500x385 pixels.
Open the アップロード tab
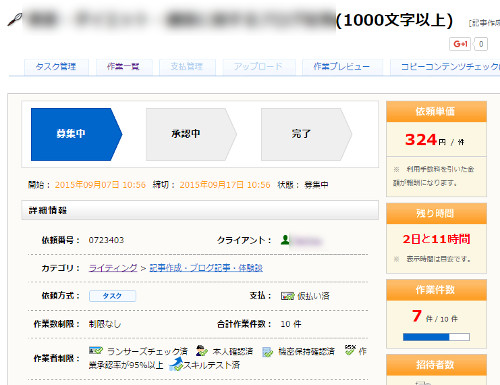tap(258, 67)
